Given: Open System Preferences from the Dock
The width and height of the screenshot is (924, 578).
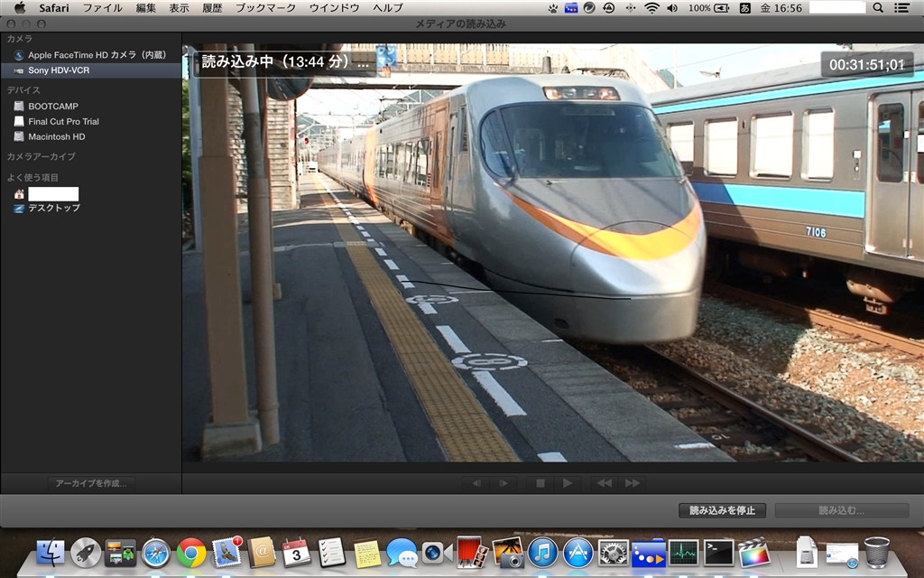Looking at the screenshot, I should [613, 554].
